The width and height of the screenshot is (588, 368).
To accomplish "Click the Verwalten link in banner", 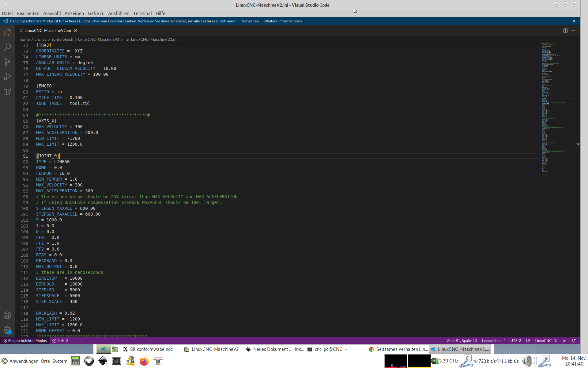I will (x=250, y=21).
